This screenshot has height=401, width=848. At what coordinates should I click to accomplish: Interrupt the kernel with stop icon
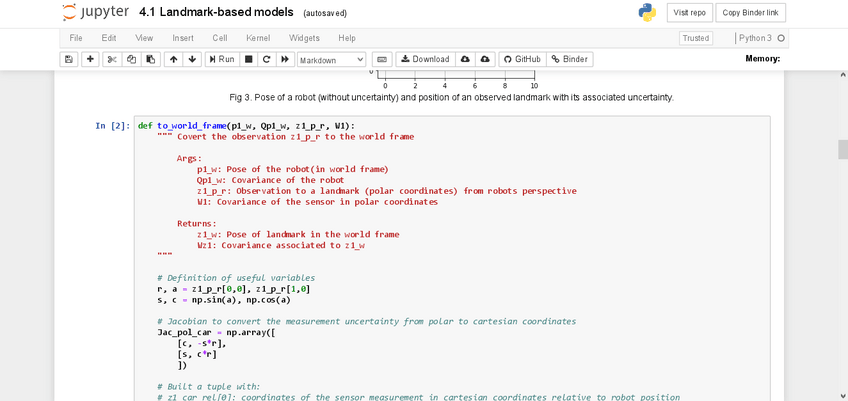pyautogui.click(x=249, y=59)
